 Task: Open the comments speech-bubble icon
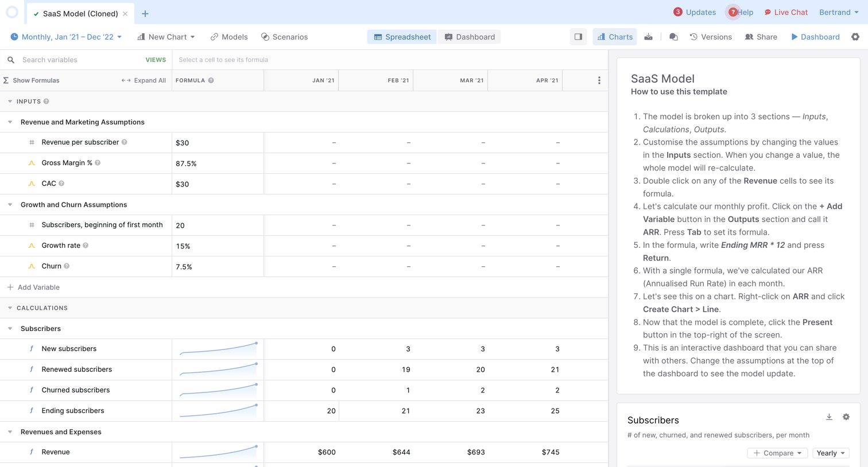[x=673, y=37]
